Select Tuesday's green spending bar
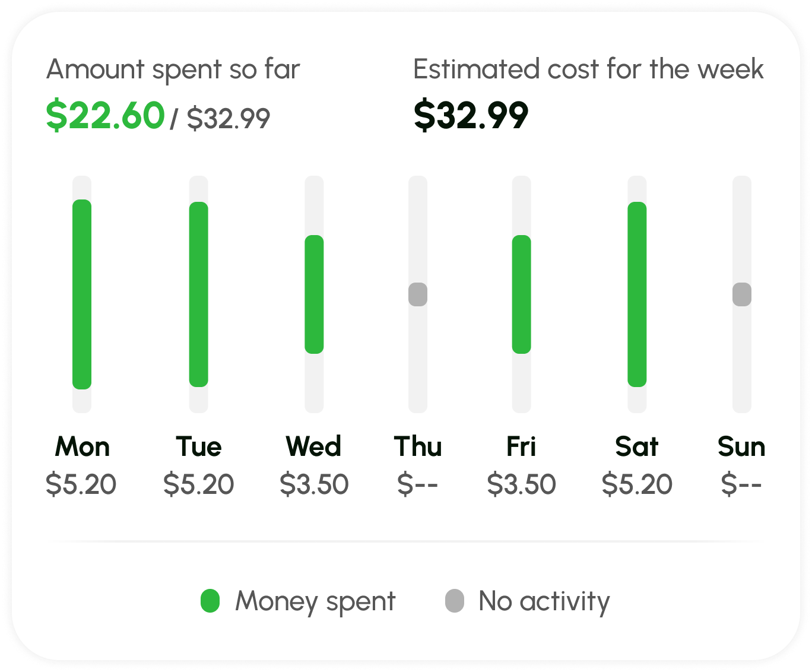Viewport: 812px width, 672px height. point(199,294)
